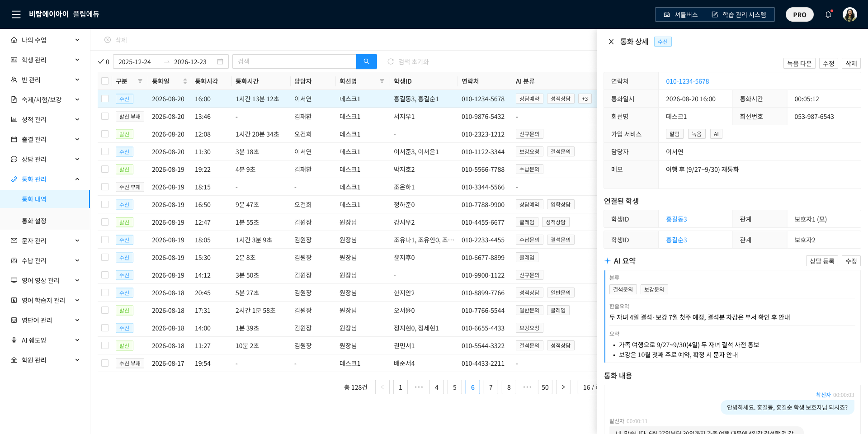The height and width of the screenshot is (434, 868).
Task: Check the row with contact 010-2323-1212
Action: 105,134
